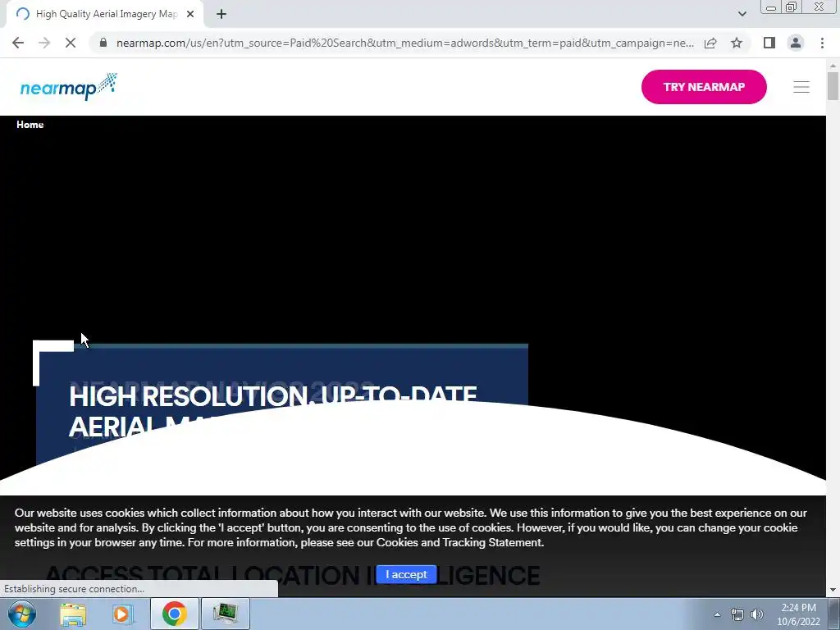Open the clock showing 2:24 PM
Image resolution: width=840 pixels, height=630 pixels.
798,614
